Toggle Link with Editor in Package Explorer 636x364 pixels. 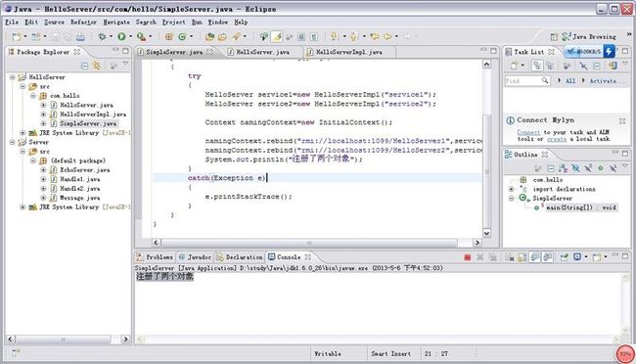(97, 66)
